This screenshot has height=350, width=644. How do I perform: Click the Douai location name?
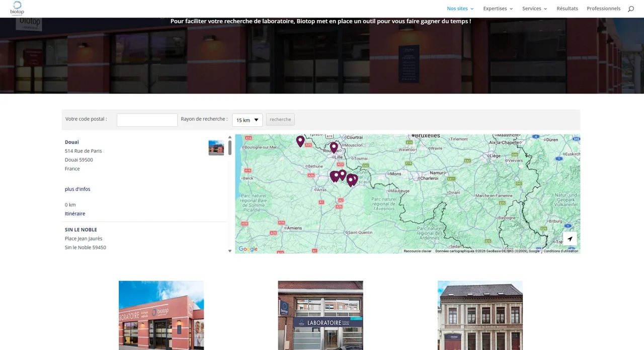click(72, 142)
